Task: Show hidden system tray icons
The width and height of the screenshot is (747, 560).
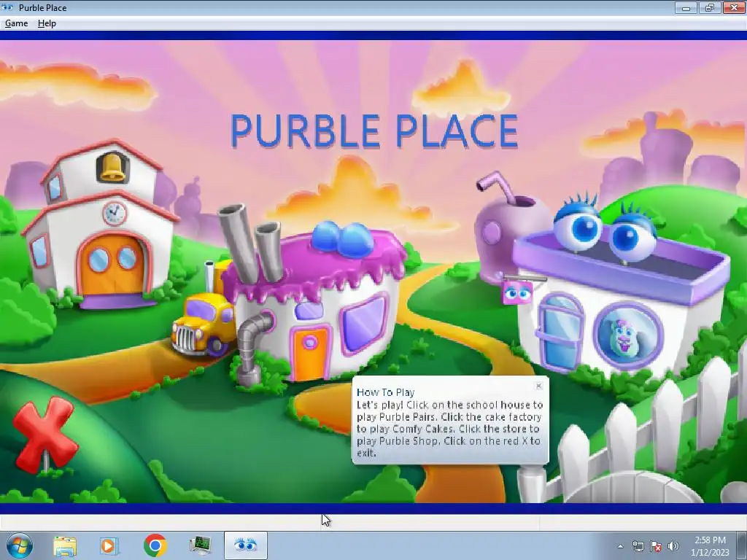Action: 620,546
